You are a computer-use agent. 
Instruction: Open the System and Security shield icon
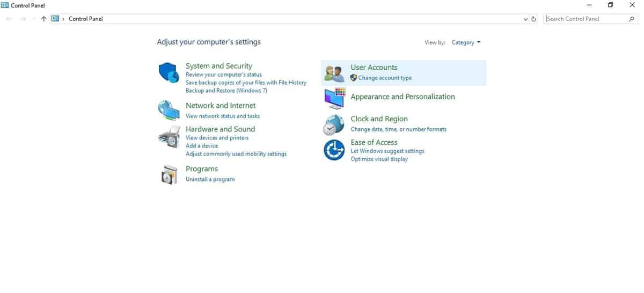pos(169,72)
